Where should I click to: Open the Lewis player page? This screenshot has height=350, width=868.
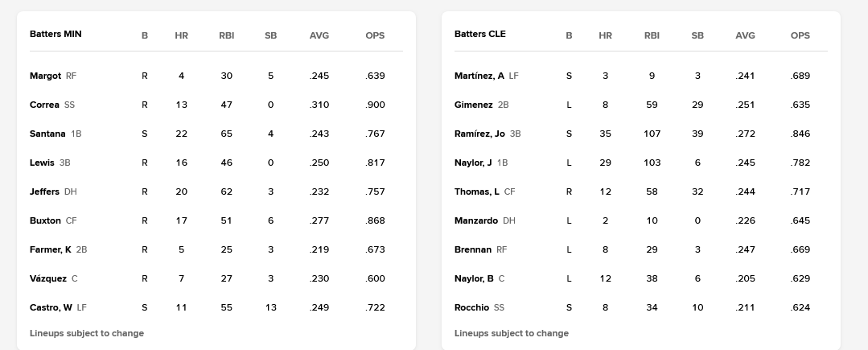click(42, 163)
